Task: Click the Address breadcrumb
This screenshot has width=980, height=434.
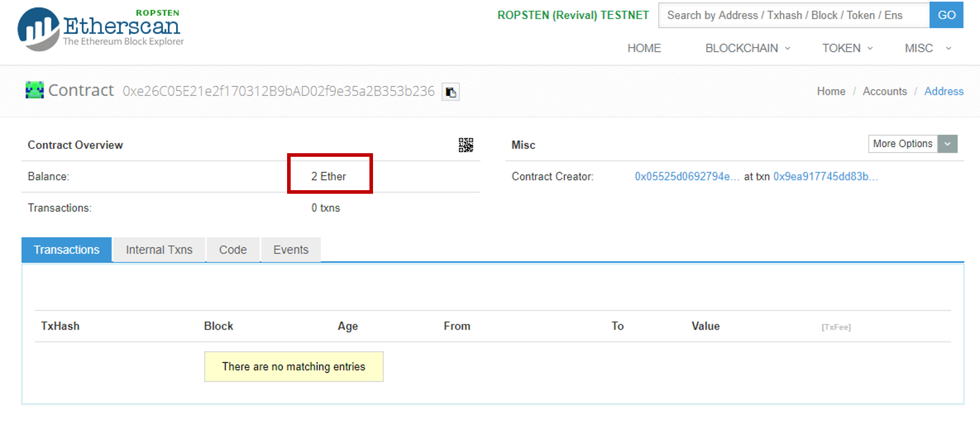Action: [944, 91]
